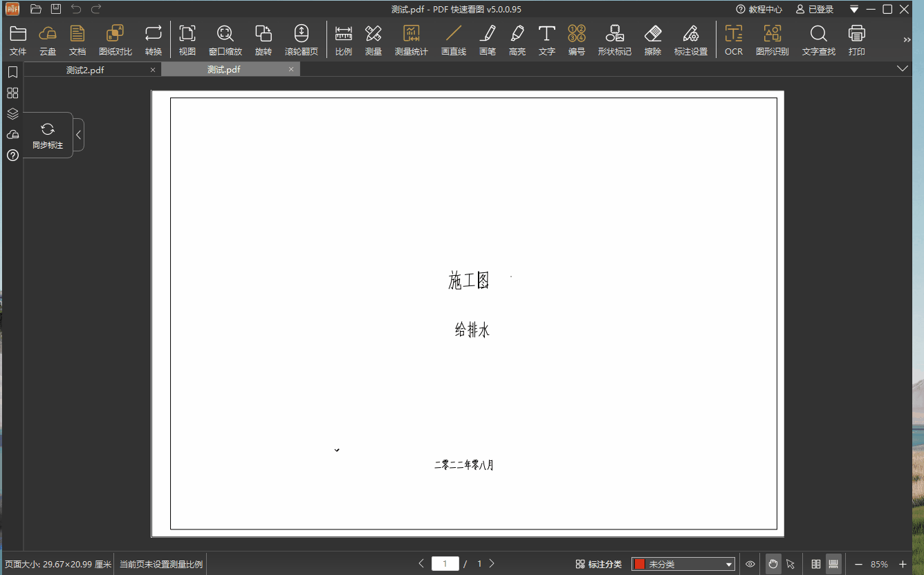
Task: Switch to continuous page view mode
Action: point(833,564)
